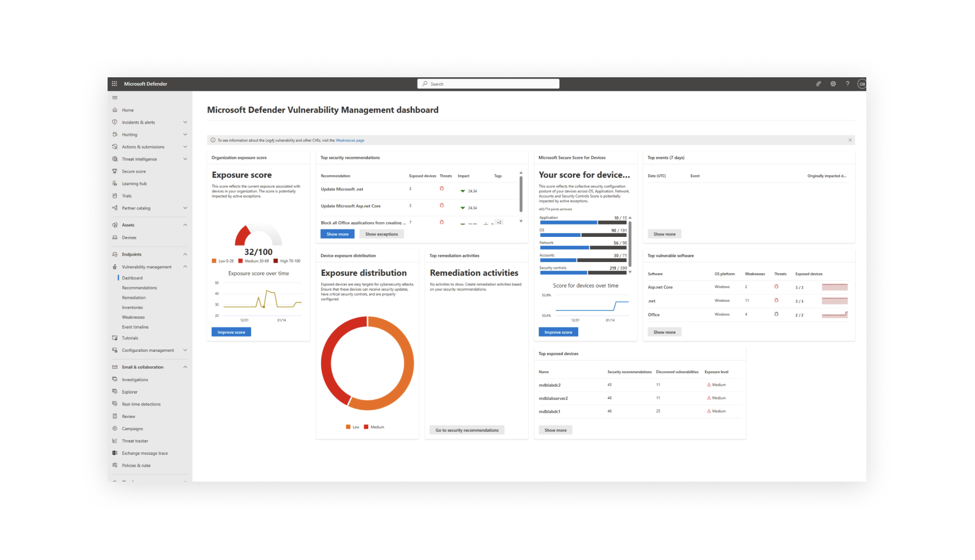Open Event timeline in the navigation

135,327
